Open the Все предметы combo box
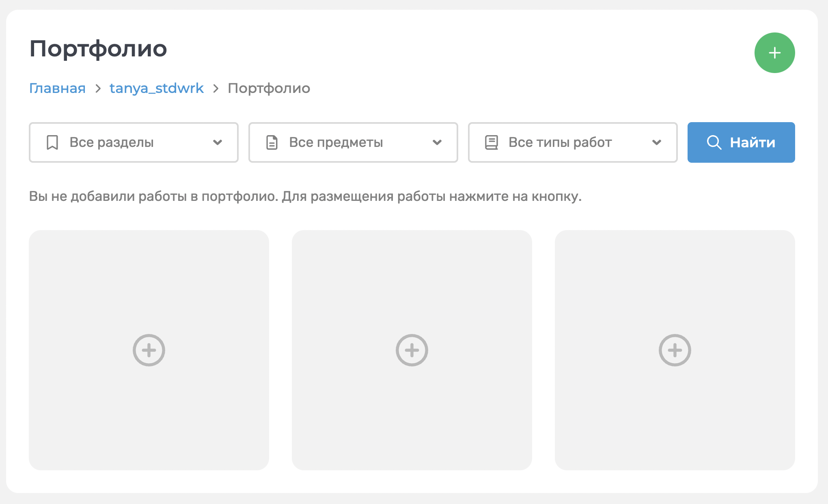This screenshot has height=504, width=828. tap(353, 142)
